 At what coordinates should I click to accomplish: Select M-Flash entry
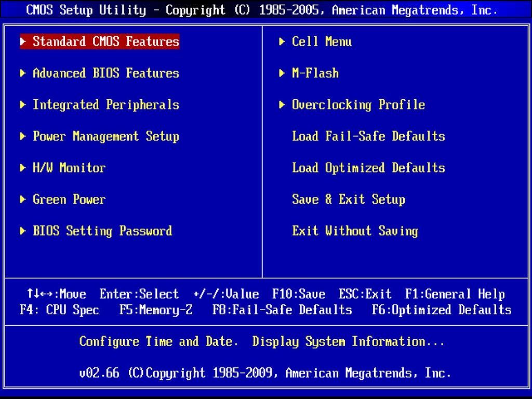[315, 73]
